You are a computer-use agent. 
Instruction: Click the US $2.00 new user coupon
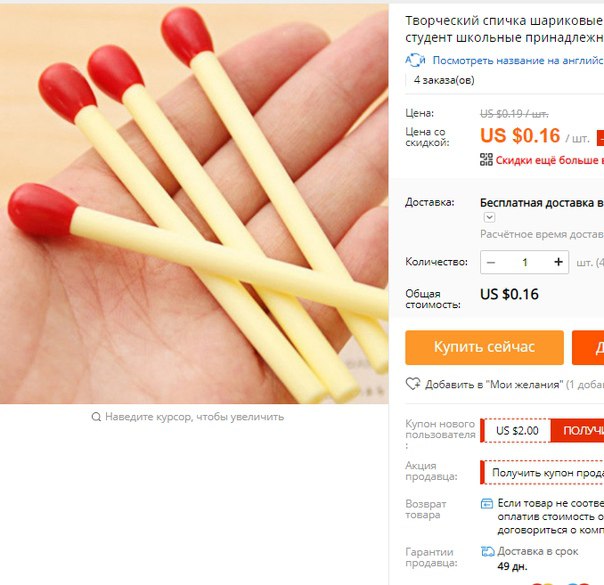tap(517, 431)
